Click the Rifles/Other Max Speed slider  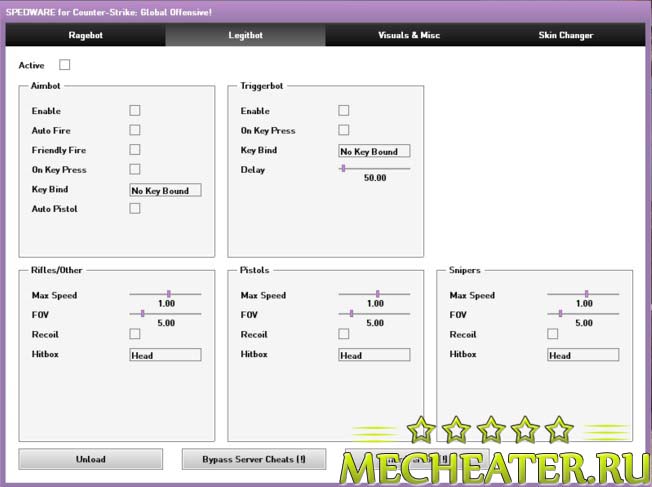pyautogui.click(x=165, y=294)
